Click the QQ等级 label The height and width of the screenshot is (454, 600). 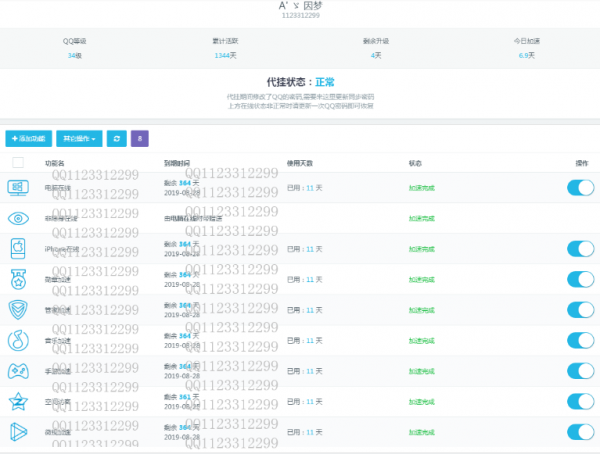pyautogui.click(x=75, y=41)
